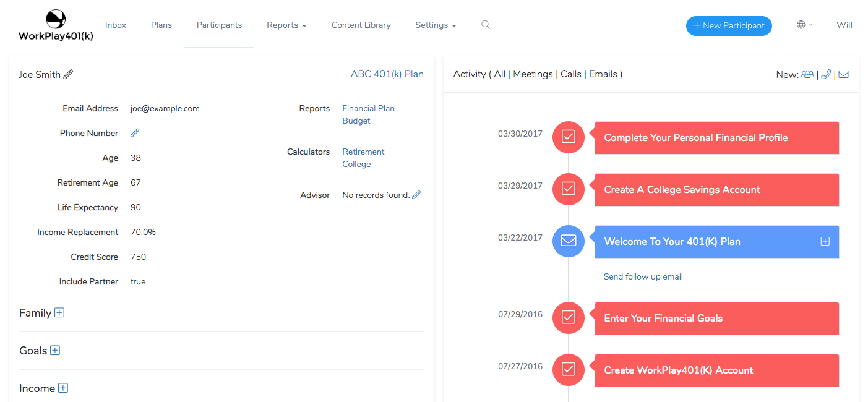Expand the Goals section
This screenshot has width=868, height=402.
coord(55,351)
